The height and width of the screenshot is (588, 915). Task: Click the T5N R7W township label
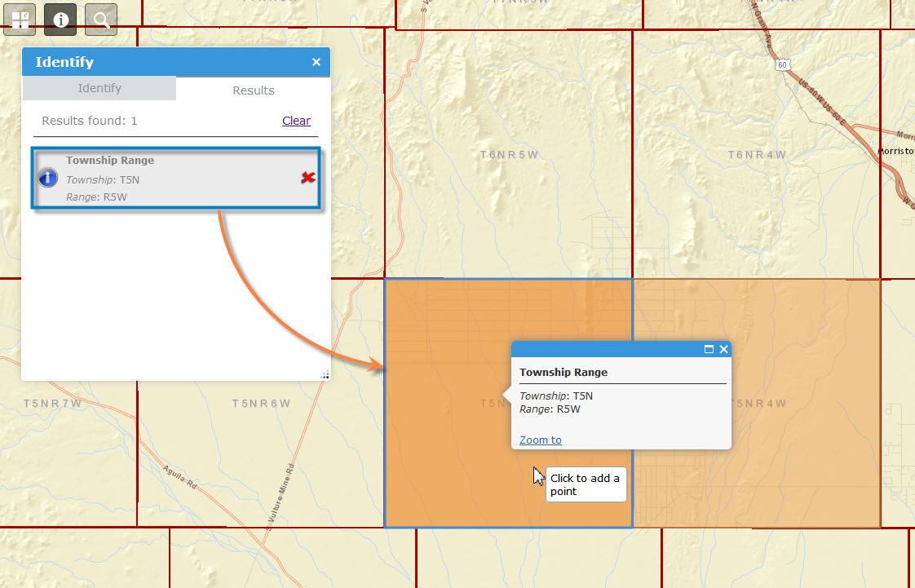(x=52, y=403)
